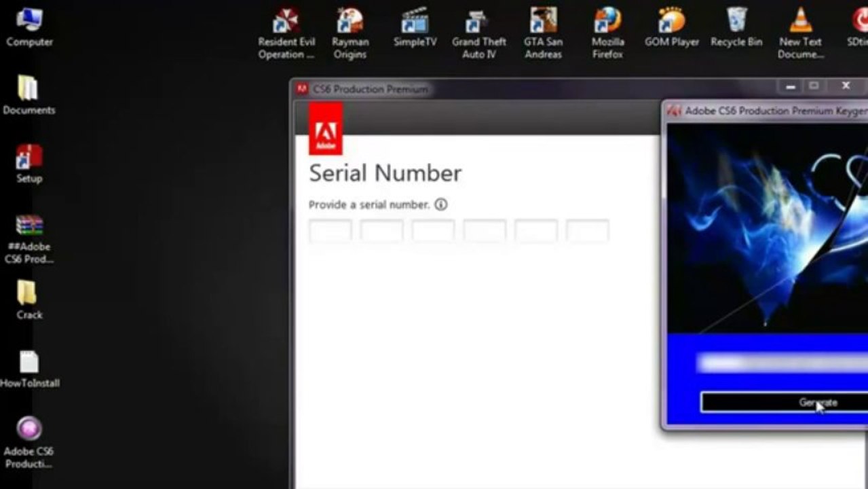Click the fifth serial number field
The width and height of the screenshot is (868, 489).
click(536, 231)
